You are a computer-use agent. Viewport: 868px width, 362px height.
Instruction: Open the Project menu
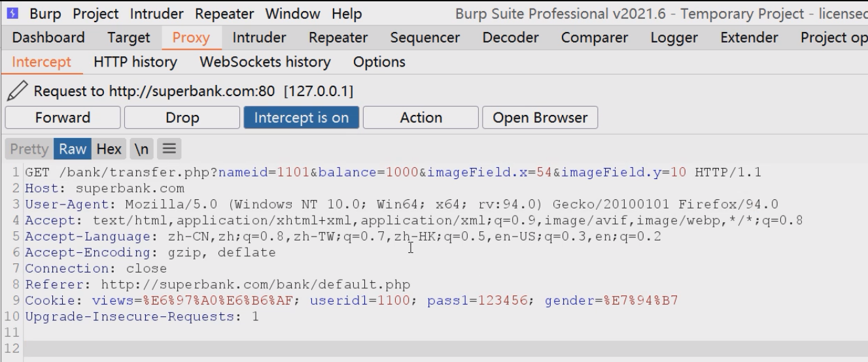click(96, 13)
